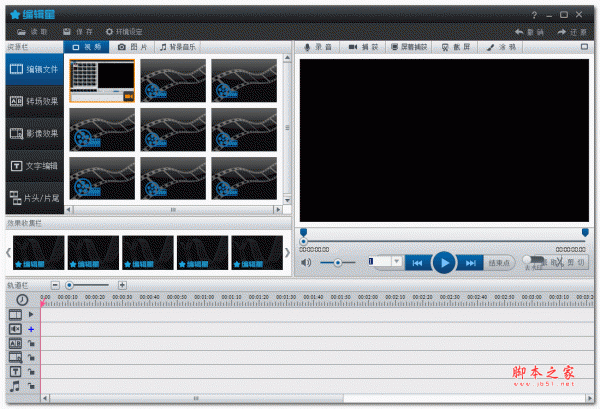Click the music track icon in timeline

[15, 385]
